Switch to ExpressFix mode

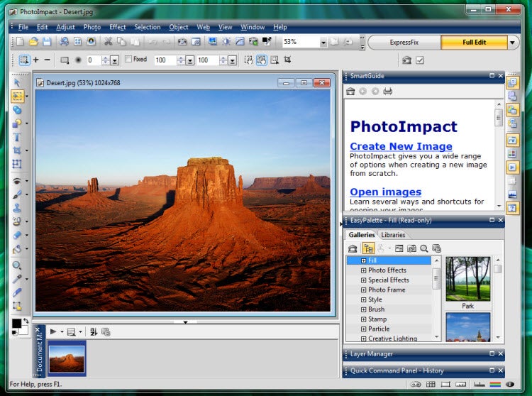click(404, 43)
